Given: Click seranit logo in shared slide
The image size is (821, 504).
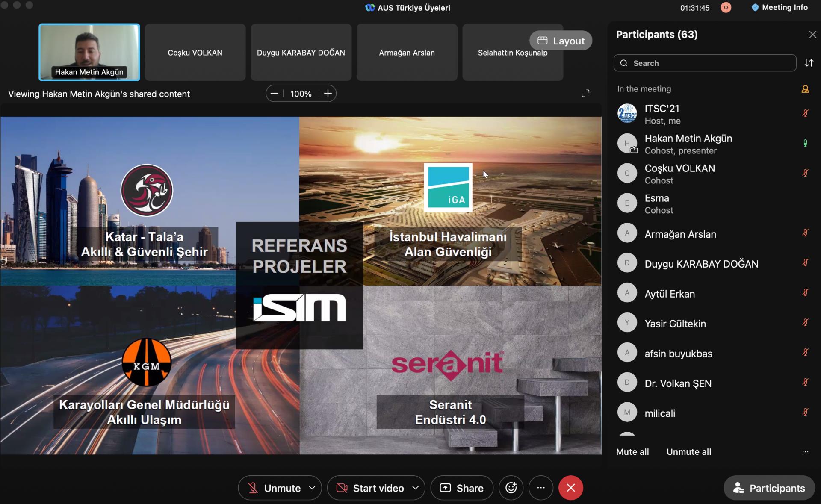Looking at the screenshot, I should tap(448, 365).
